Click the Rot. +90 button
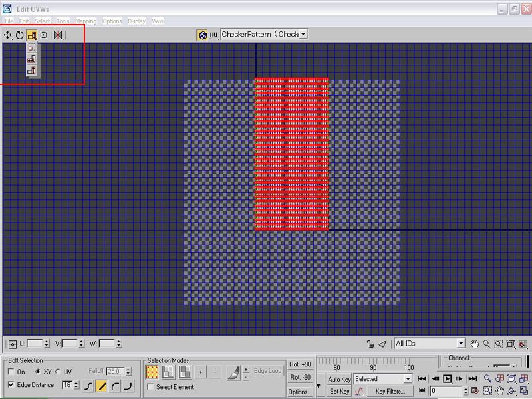This screenshot has height=399, width=532. (301, 364)
